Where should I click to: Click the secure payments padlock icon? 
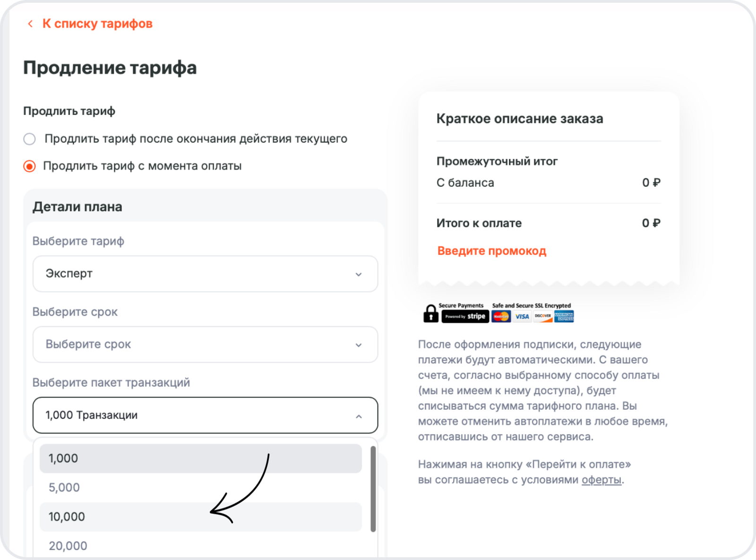(x=430, y=313)
